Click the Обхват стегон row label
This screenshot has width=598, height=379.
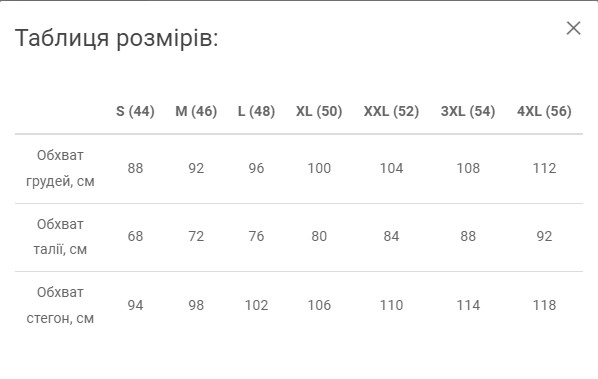pos(60,305)
